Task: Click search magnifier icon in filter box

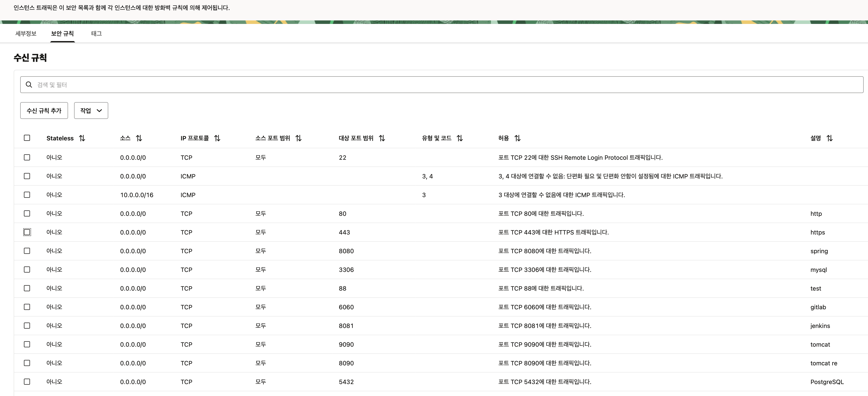Action: pyautogui.click(x=29, y=85)
